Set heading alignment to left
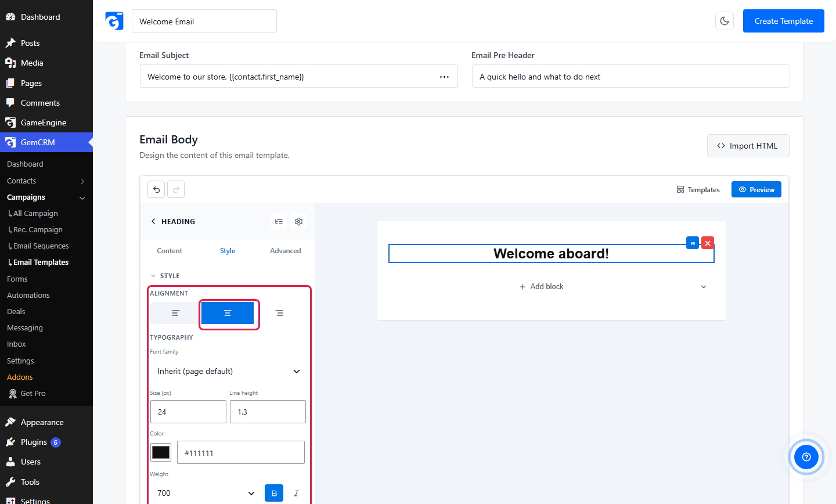Screen dimensions: 836x504 tap(175, 313)
